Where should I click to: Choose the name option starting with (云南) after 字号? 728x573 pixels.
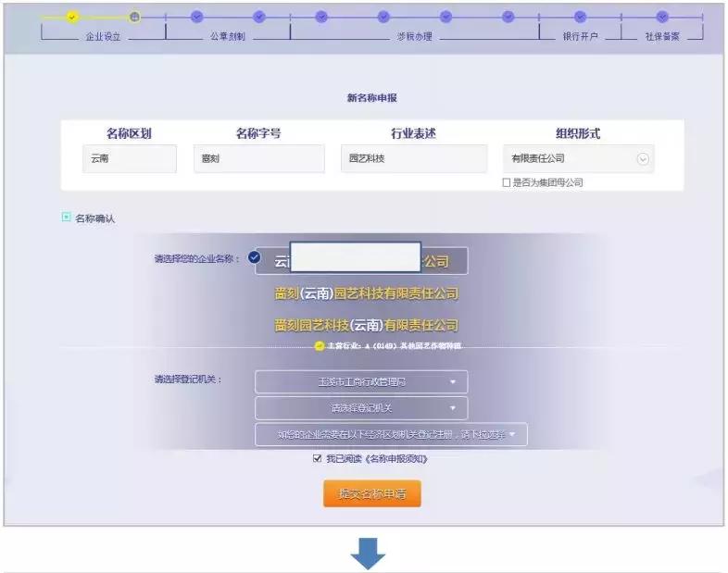point(367,293)
